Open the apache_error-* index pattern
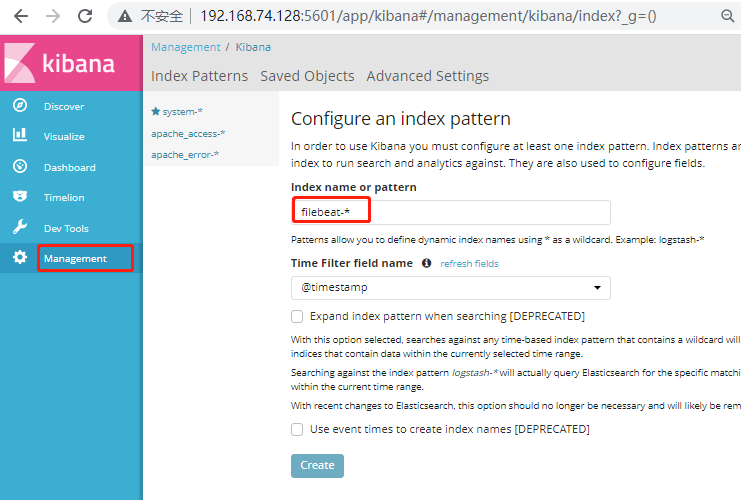741x500 pixels. tap(185, 155)
